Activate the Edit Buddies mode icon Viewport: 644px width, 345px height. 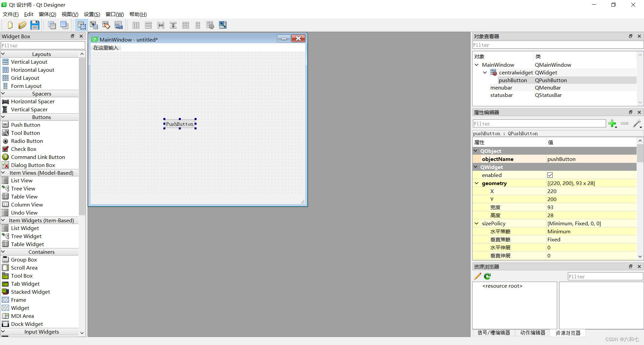click(x=106, y=25)
